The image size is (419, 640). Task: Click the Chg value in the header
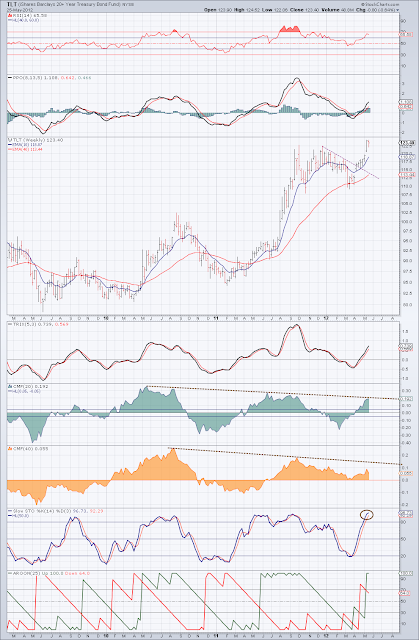(x=382, y=10)
